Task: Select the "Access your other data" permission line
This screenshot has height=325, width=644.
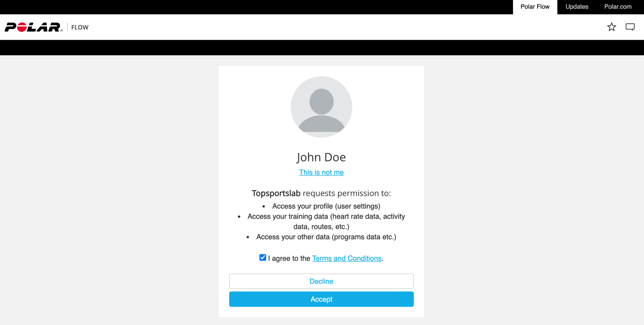Action: (326, 237)
